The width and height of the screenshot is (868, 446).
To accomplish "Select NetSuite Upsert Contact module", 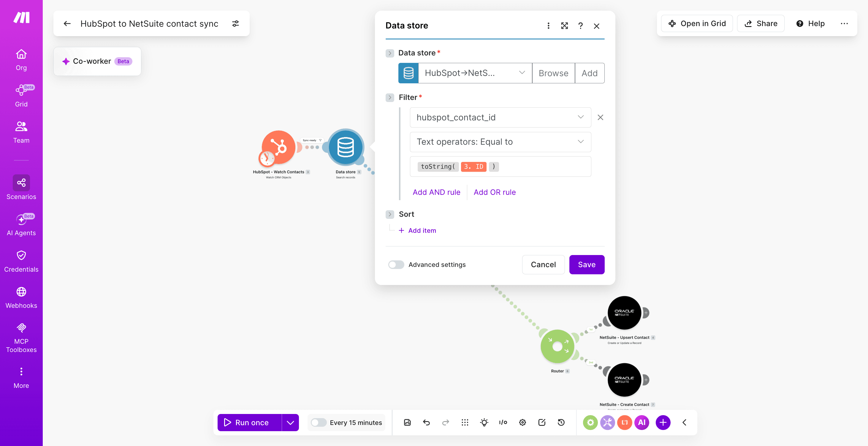I will [x=624, y=313].
